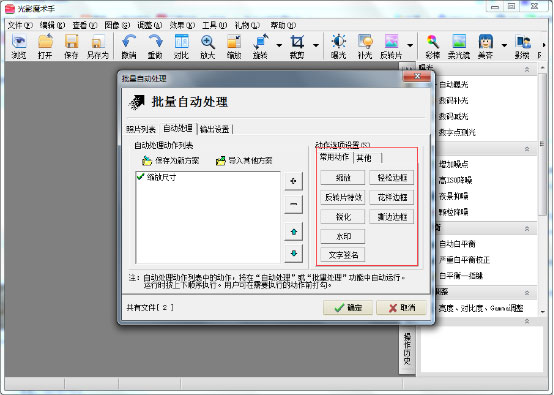Click the 撤消 undo arrow icon
Image resolution: width=554 pixels, height=395 pixels.
129,42
